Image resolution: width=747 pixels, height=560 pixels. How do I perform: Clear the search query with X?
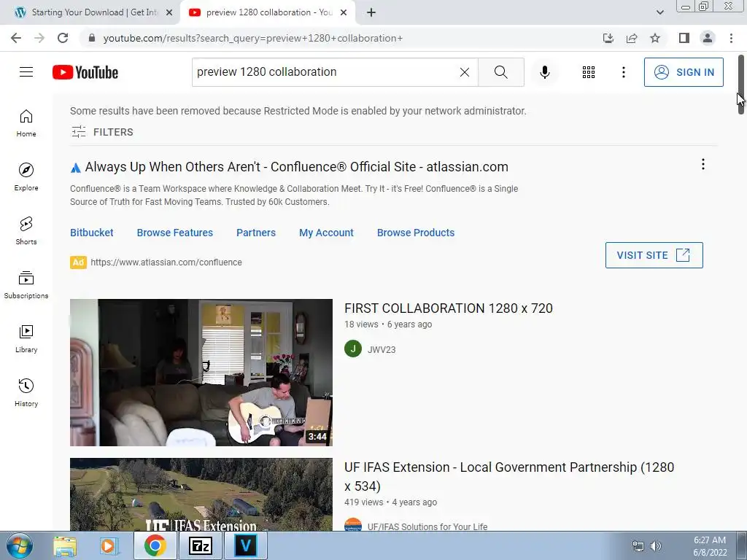(x=465, y=72)
